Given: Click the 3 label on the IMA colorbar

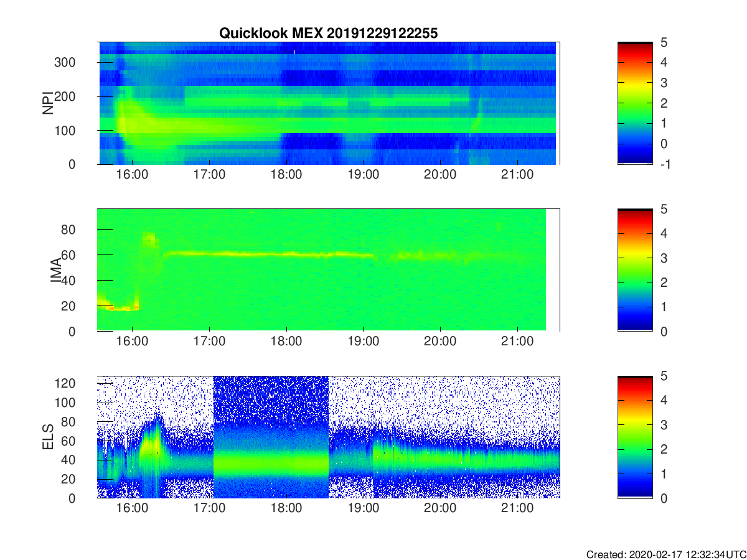Looking at the screenshot, I should (664, 258).
